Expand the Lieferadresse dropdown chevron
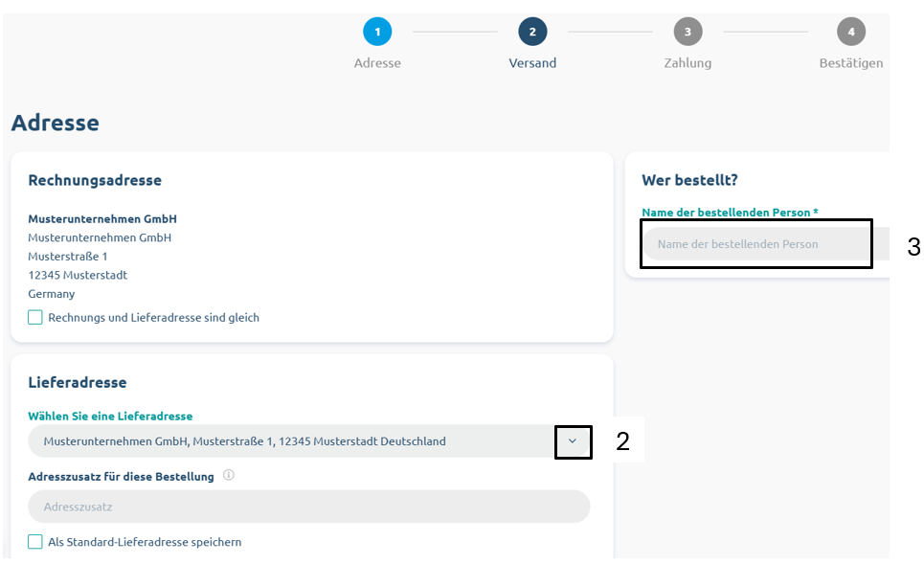This screenshot has height=564, width=924. coord(573,440)
